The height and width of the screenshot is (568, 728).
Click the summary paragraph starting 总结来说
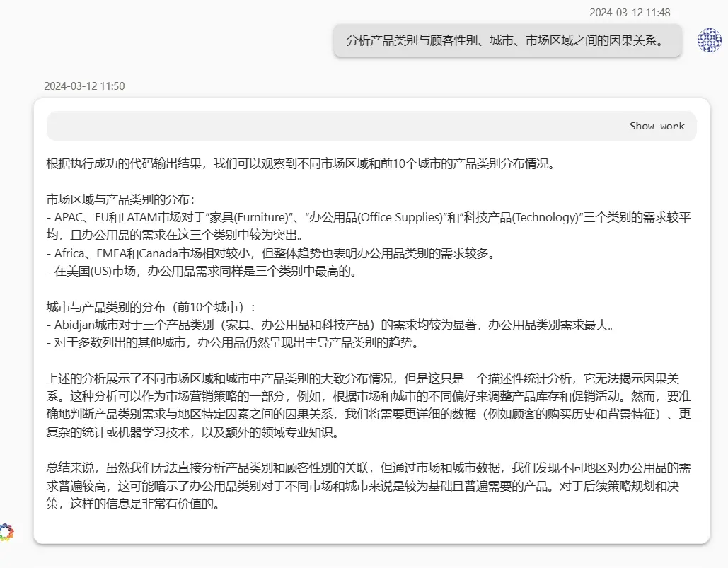tap(369, 486)
